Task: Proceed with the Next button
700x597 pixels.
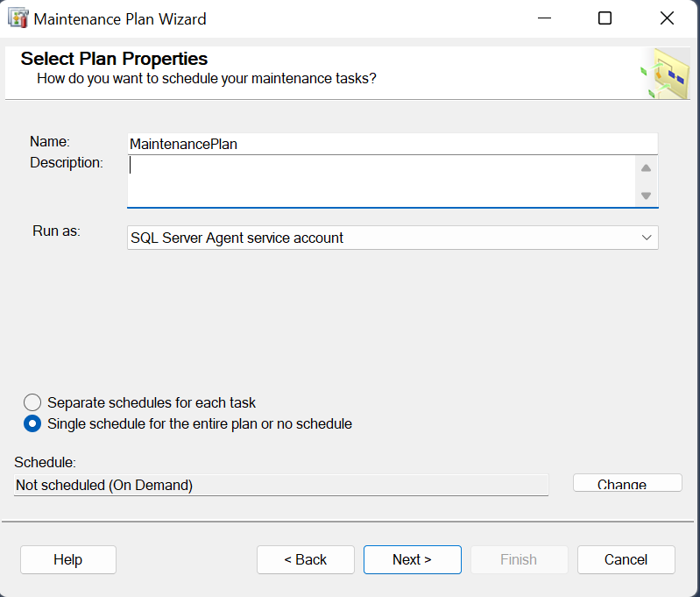Action: coord(412,559)
